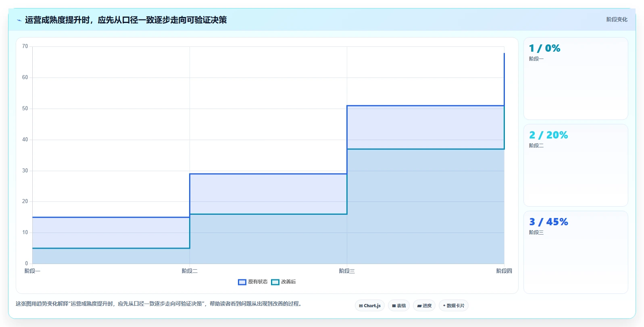Click the 阶段四 x-axis label
The width and height of the screenshot is (644, 327).
[504, 271]
